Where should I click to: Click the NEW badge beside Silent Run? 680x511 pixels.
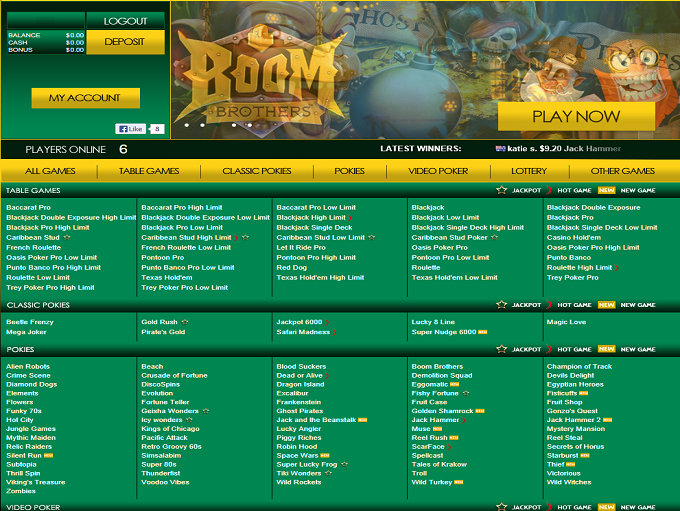point(48,455)
